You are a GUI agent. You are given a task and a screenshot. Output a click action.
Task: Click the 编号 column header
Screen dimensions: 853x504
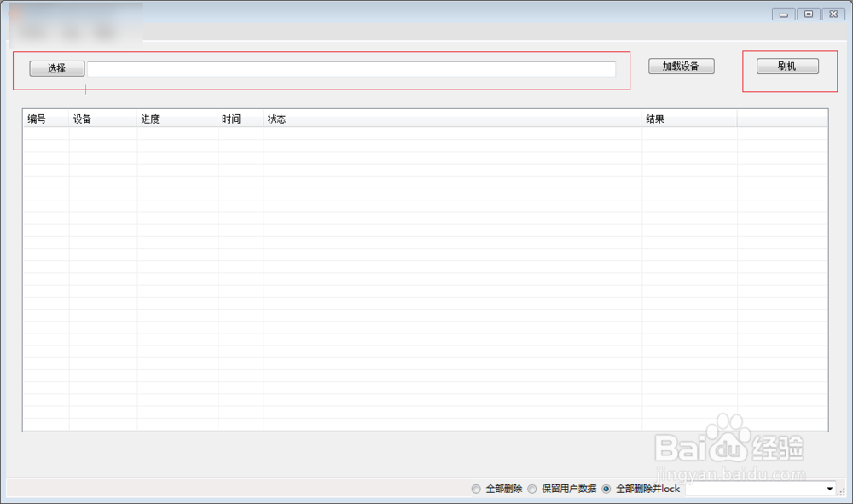(34, 119)
